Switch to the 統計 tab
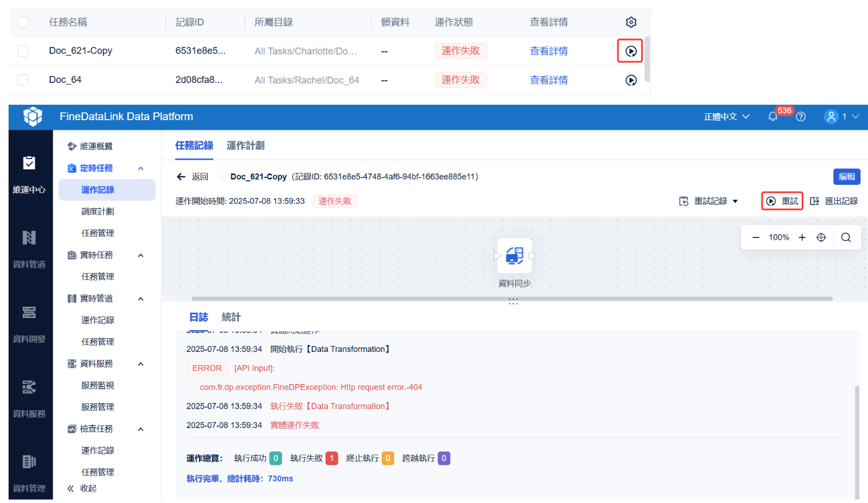Viewport: 868px width, 503px height. coord(231,317)
